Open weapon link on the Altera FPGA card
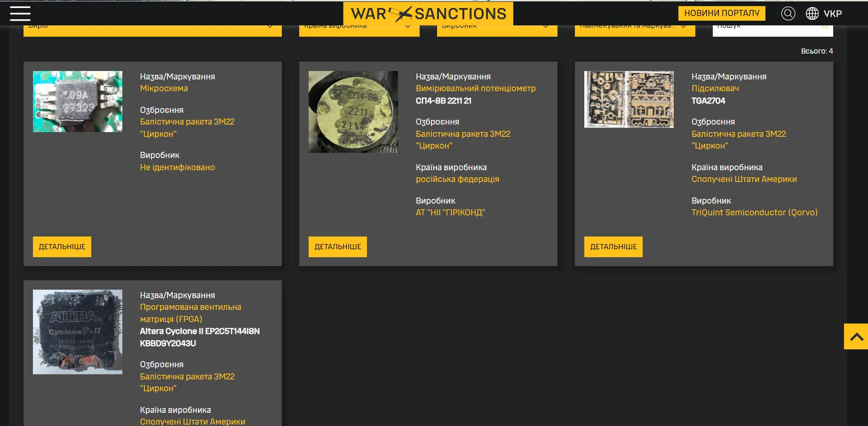The image size is (868, 426). [187, 383]
